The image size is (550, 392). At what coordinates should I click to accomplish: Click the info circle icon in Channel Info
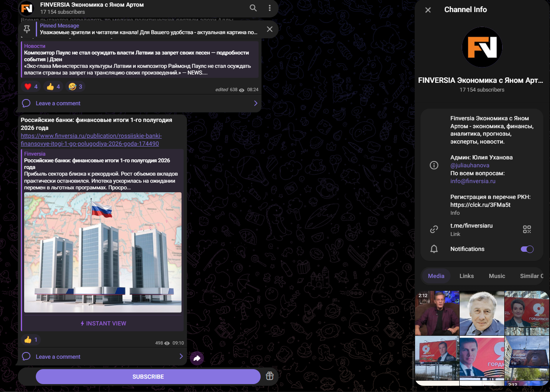[434, 165]
